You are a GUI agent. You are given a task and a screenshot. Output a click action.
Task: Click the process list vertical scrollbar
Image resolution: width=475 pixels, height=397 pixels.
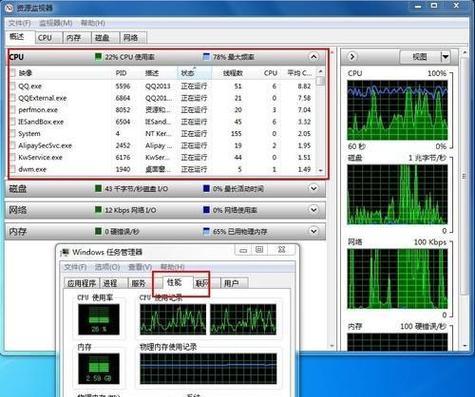pyautogui.click(x=320, y=120)
